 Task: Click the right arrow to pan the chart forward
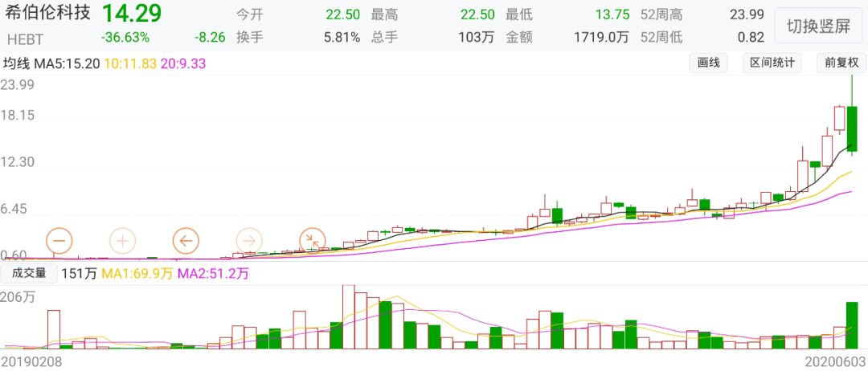249,241
